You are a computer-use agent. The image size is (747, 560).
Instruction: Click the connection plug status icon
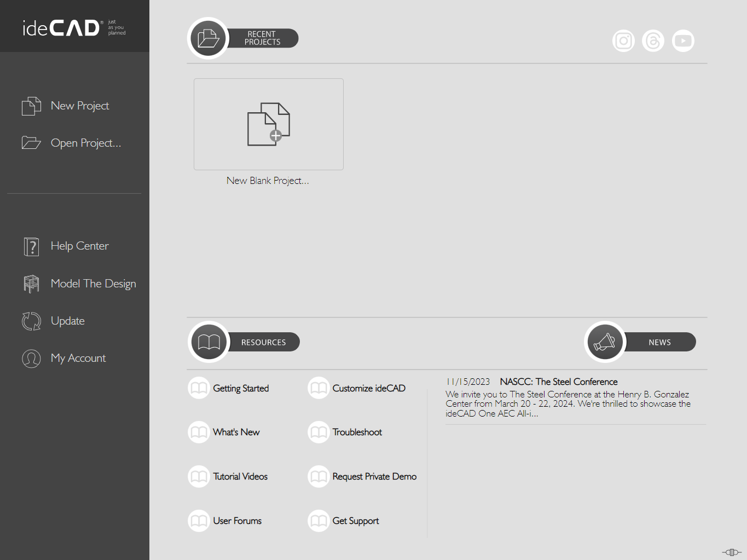[732, 552]
